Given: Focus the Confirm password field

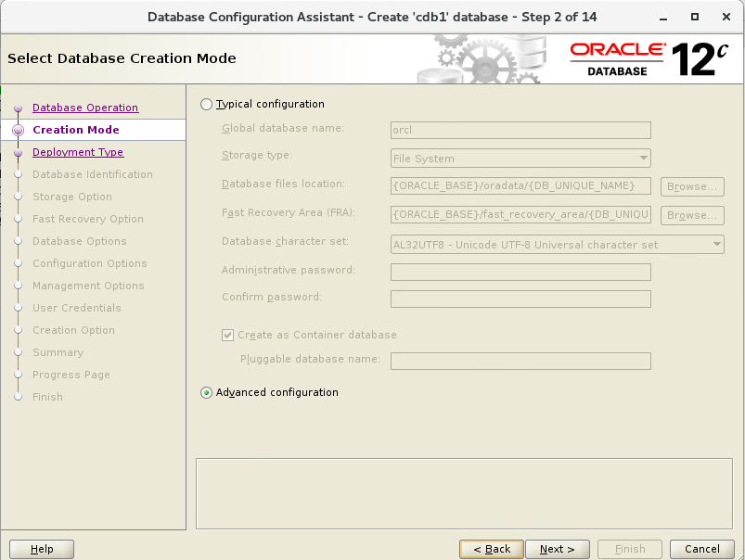Looking at the screenshot, I should (x=520, y=299).
